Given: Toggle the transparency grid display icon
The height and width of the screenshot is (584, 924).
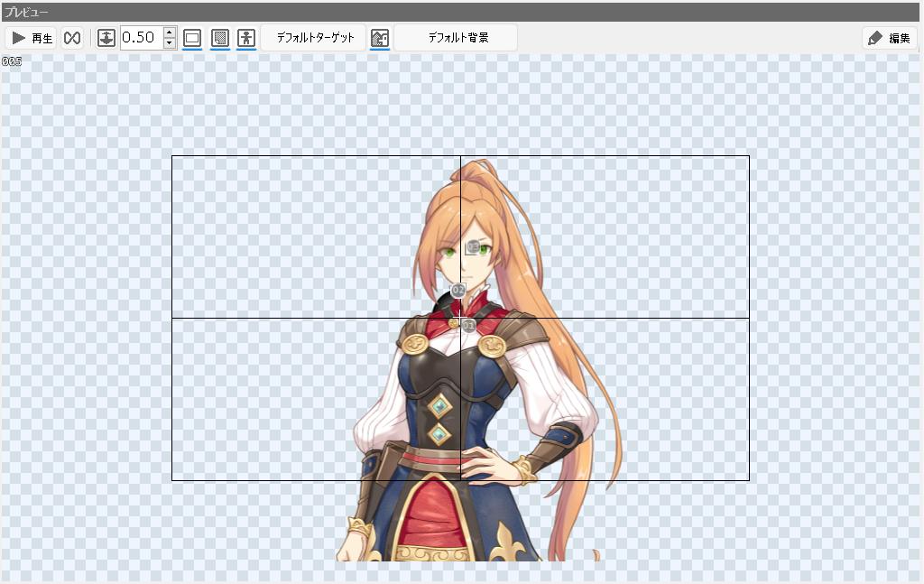Looking at the screenshot, I should [x=219, y=38].
